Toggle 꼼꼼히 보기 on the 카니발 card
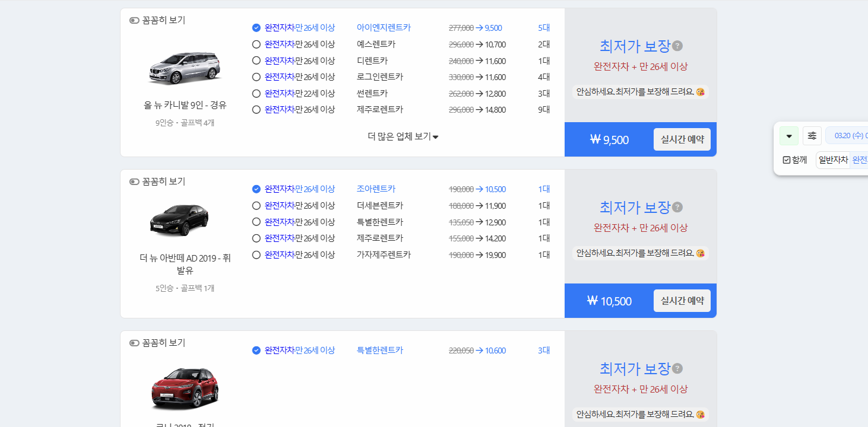Viewport: 868px width, 427px height. pos(134,20)
